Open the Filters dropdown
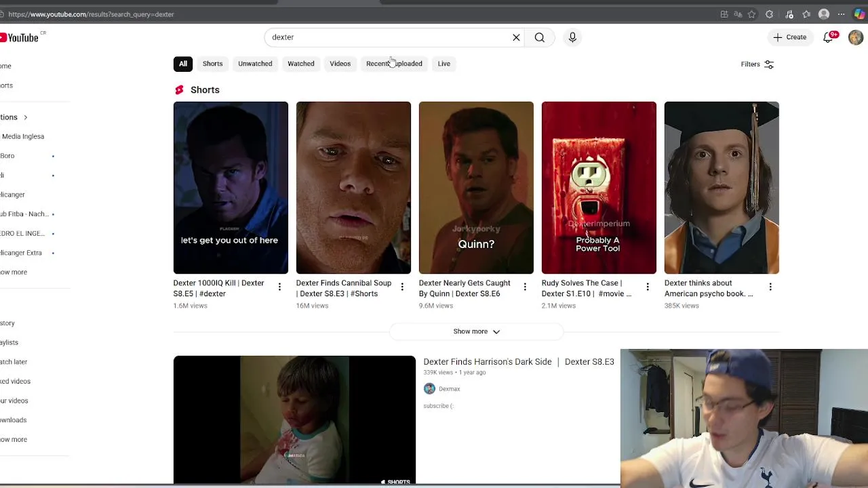This screenshot has width=868, height=488. click(x=757, y=64)
